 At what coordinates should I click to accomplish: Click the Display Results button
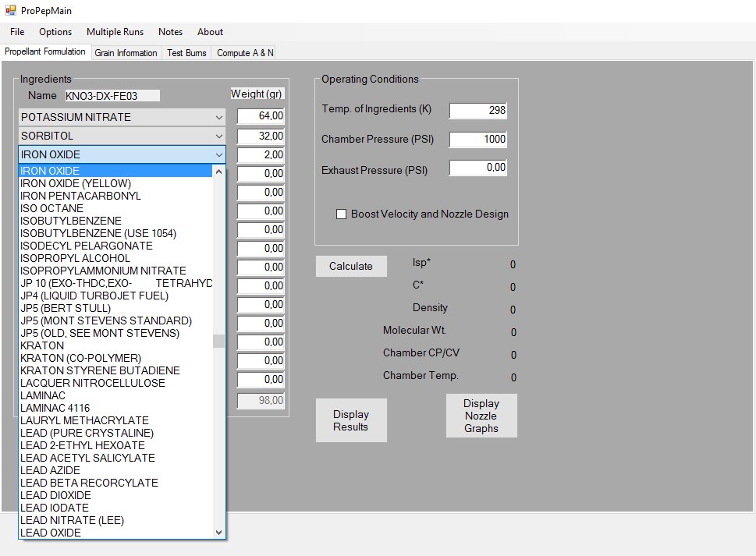click(350, 420)
